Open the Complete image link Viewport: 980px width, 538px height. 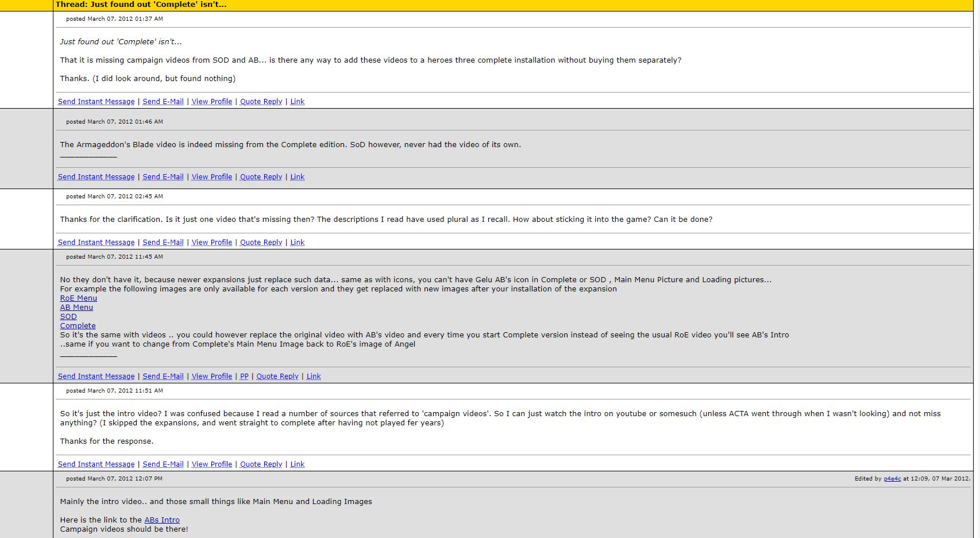(78, 326)
